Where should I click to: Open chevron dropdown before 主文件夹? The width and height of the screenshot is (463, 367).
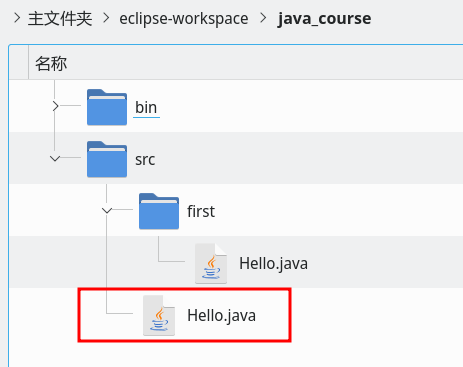[17, 18]
